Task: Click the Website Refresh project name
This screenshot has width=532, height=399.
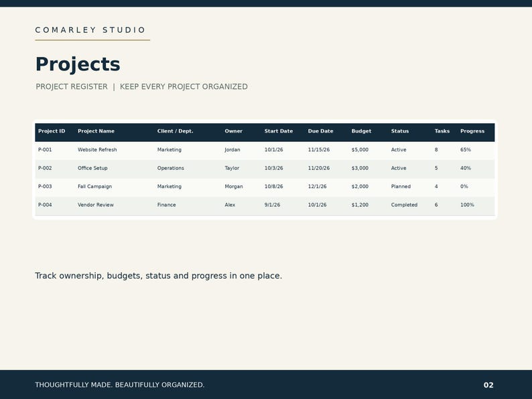Action: point(97,150)
